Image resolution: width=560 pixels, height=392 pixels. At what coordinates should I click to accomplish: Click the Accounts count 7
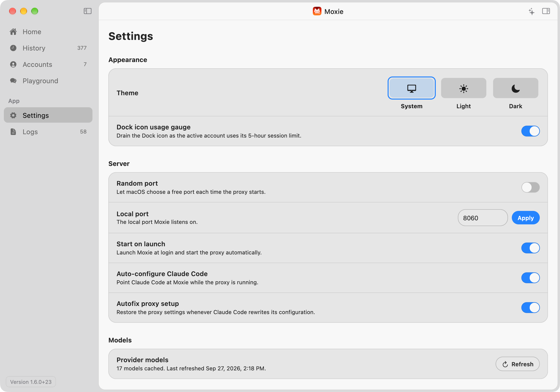pos(85,64)
